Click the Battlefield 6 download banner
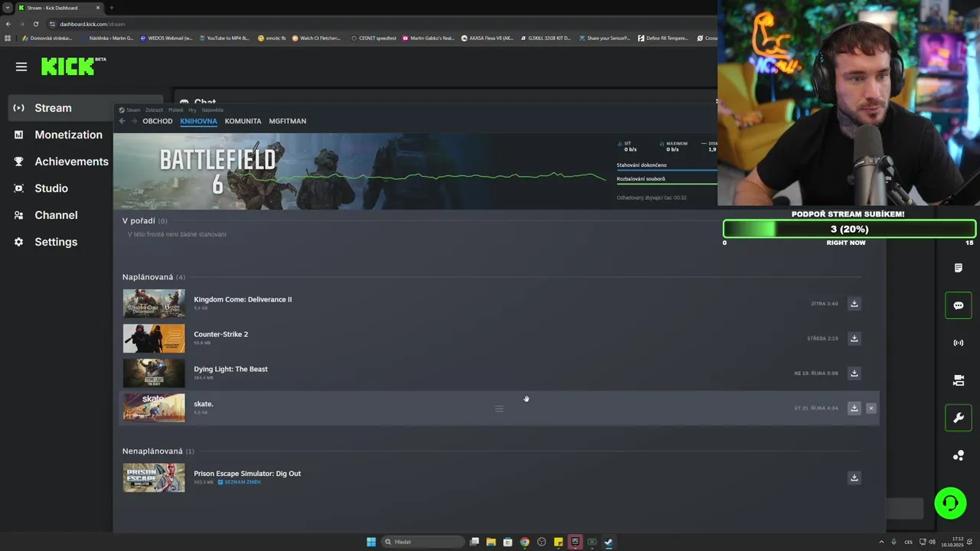The width and height of the screenshot is (980, 551). coord(415,171)
